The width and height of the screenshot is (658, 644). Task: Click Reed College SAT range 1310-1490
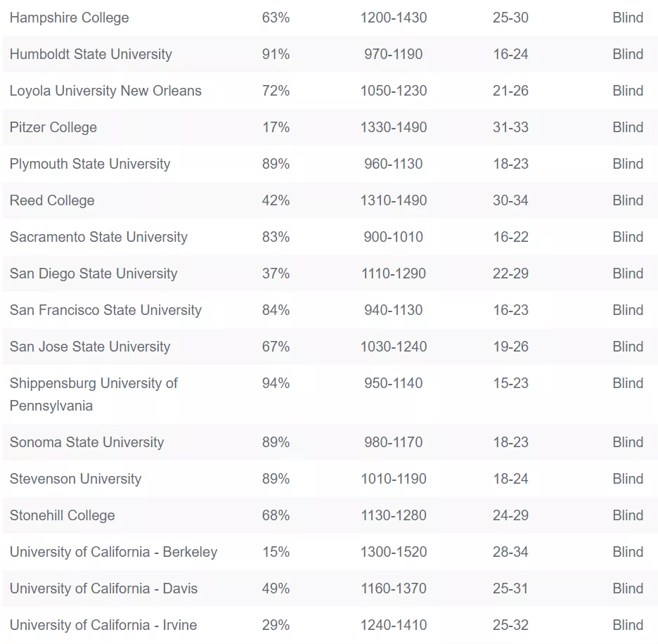pos(393,200)
